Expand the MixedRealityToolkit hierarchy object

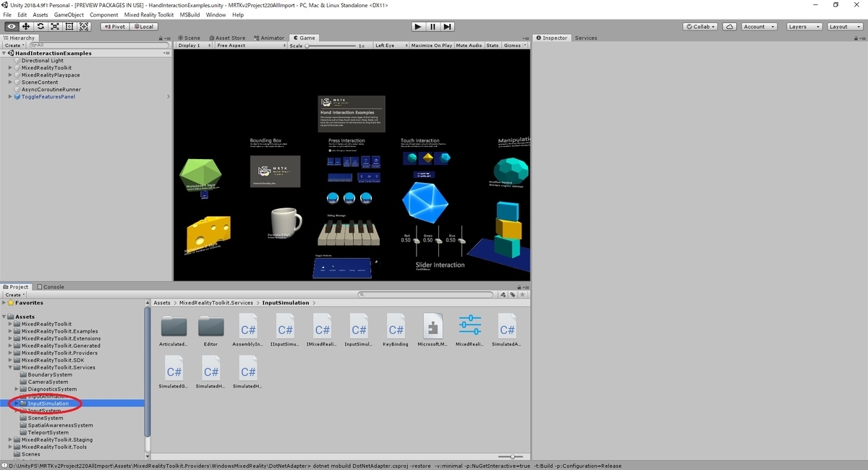11,68
